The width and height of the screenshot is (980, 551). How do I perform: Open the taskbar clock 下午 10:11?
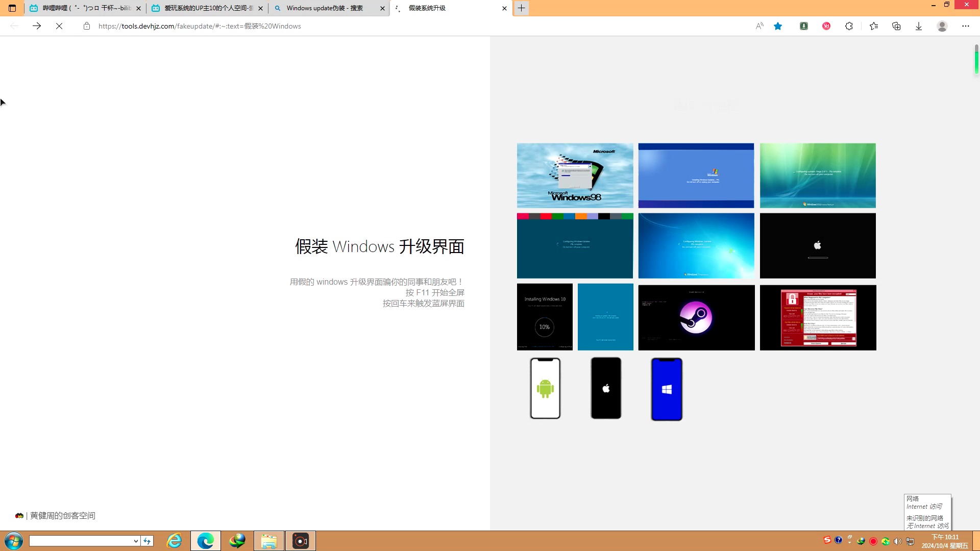tap(945, 541)
